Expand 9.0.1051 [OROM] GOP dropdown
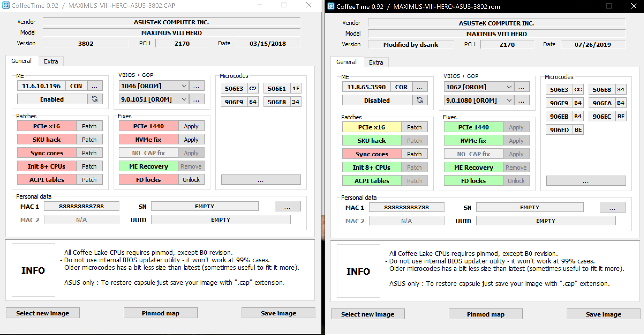Image resolution: width=644 pixels, height=335 pixels. tap(184, 99)
